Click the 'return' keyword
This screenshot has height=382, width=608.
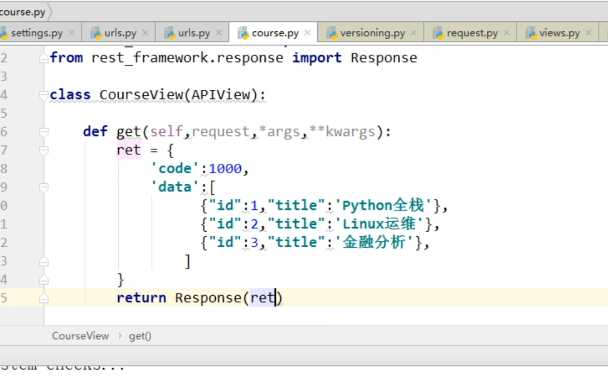pos(141,297)
